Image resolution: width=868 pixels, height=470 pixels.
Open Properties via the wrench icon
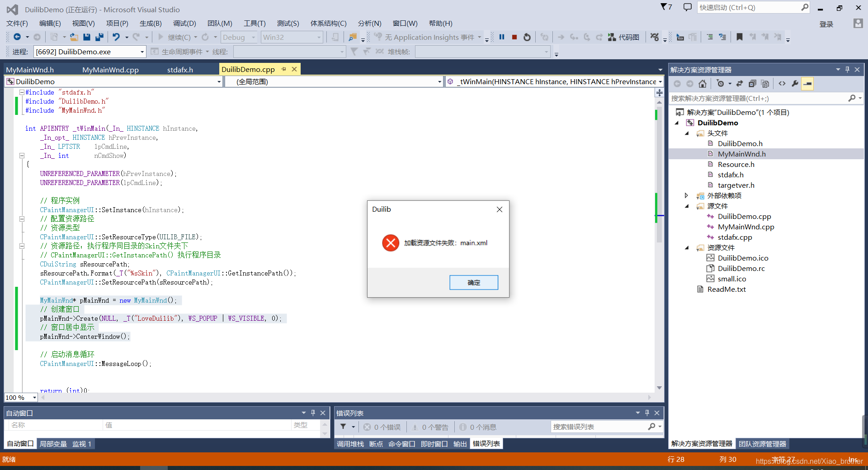[795, 84]
